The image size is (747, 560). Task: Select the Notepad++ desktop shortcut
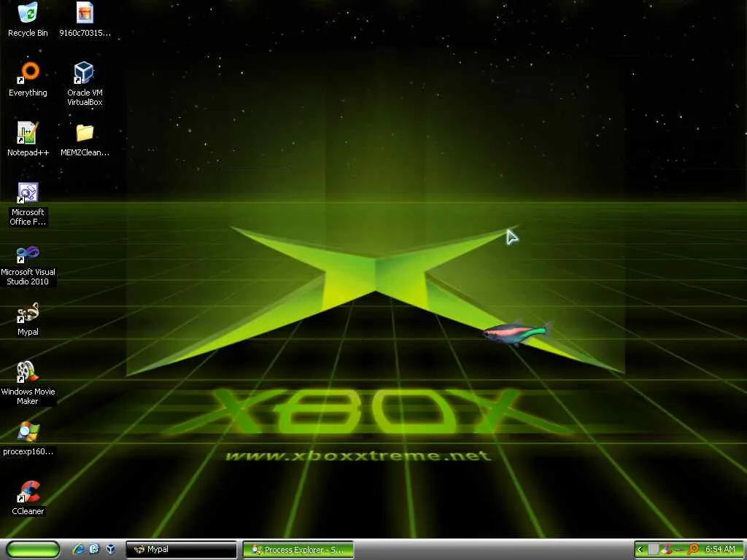[28, 139]
